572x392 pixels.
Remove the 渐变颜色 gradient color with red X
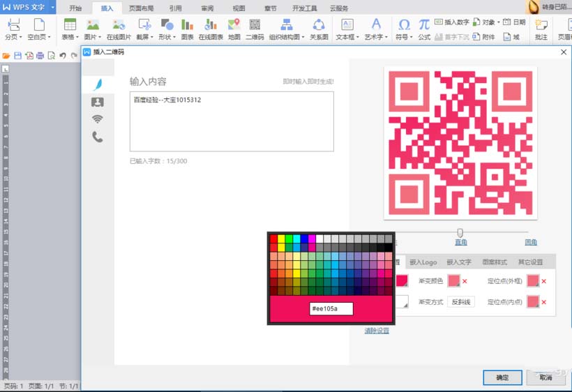coord(465,281)
